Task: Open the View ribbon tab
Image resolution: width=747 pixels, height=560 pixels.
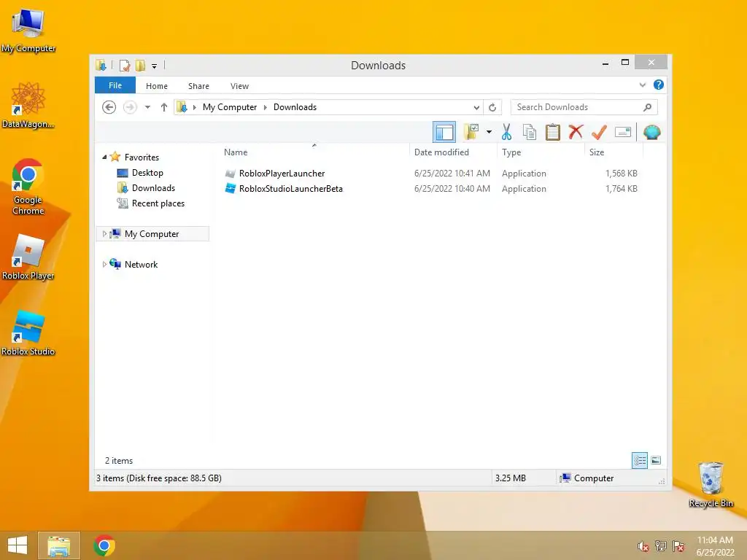Action: pos(239,86)
